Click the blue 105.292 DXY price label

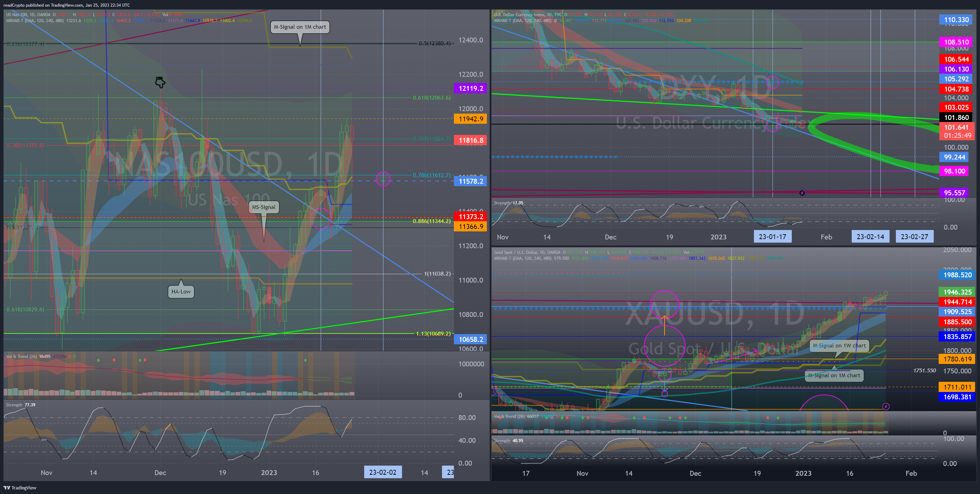[x=956, y=79]
